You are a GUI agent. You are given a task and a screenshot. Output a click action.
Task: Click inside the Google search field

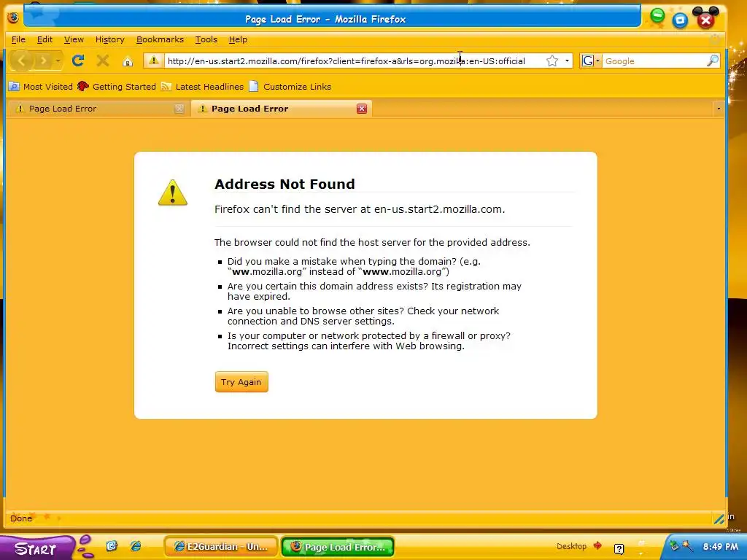(x=654, y=61)
